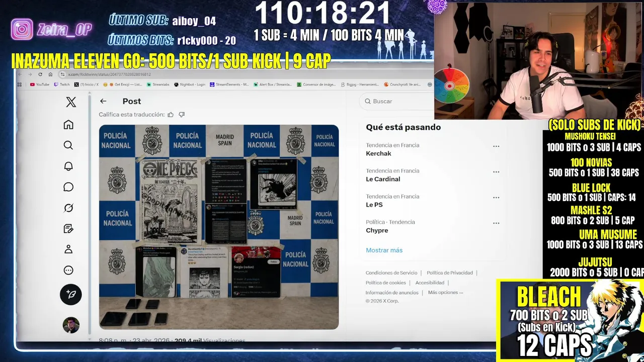644x362 pixels.
Task: Click the BLEACH 12 CAPS banner
Action: point(570,320)
